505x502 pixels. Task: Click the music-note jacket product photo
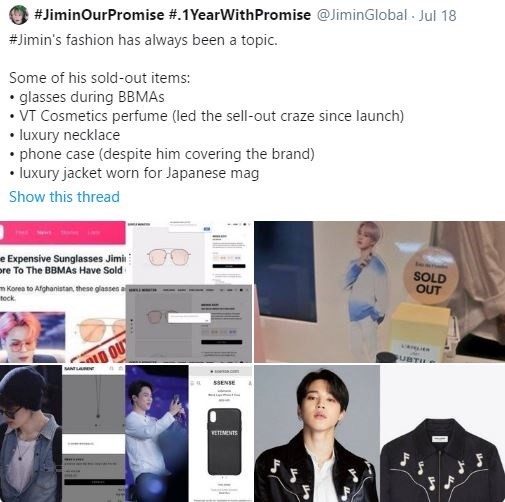442,433
